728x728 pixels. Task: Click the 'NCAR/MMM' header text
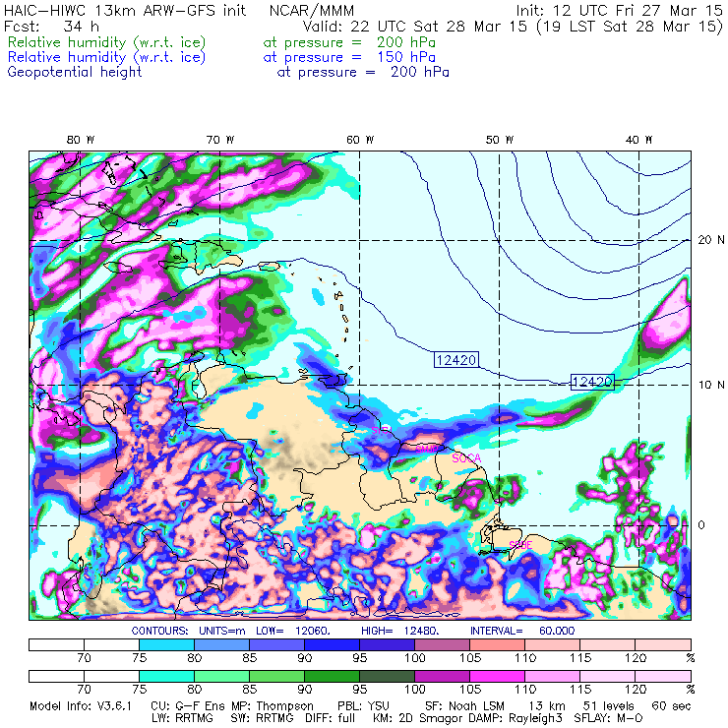pyautogui.click(x=312, y=11)
